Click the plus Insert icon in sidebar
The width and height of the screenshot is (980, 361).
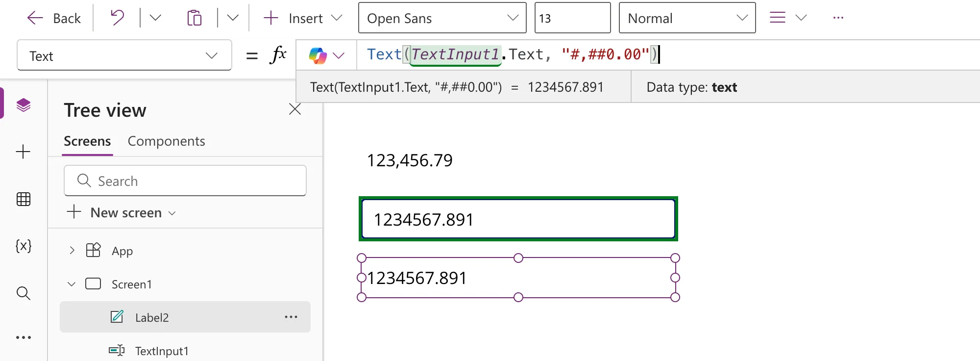(x=23, y=152)
